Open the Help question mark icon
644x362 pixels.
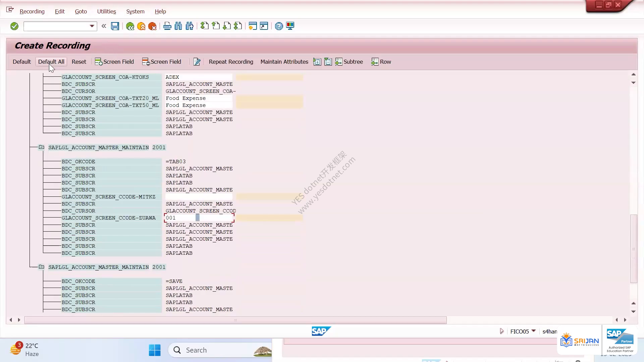coord(279,26)
